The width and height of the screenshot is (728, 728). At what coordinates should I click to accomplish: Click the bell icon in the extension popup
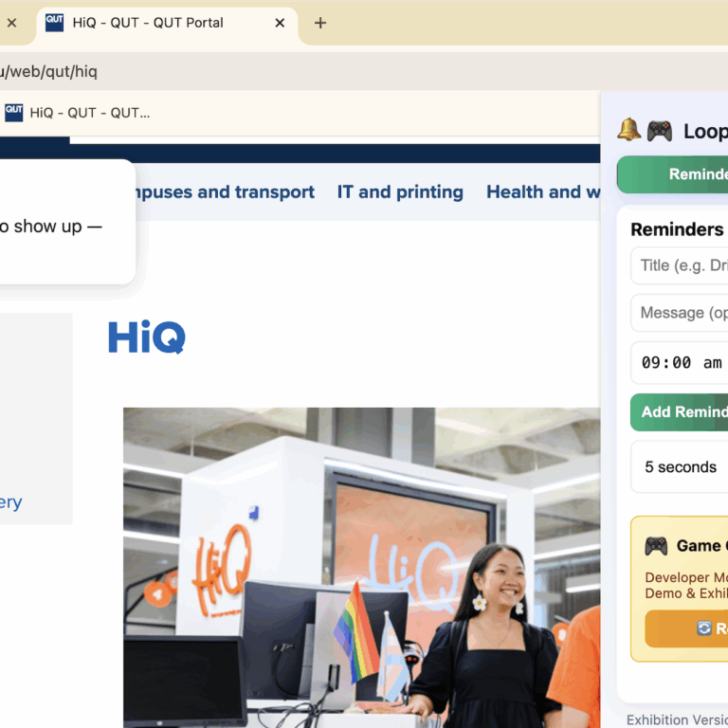(x=629, y=130)
